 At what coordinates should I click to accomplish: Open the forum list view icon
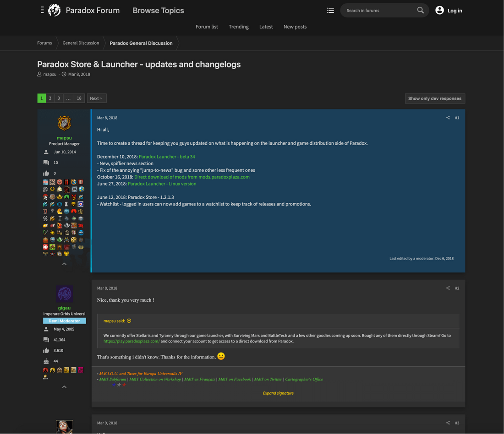pos(330,10)
